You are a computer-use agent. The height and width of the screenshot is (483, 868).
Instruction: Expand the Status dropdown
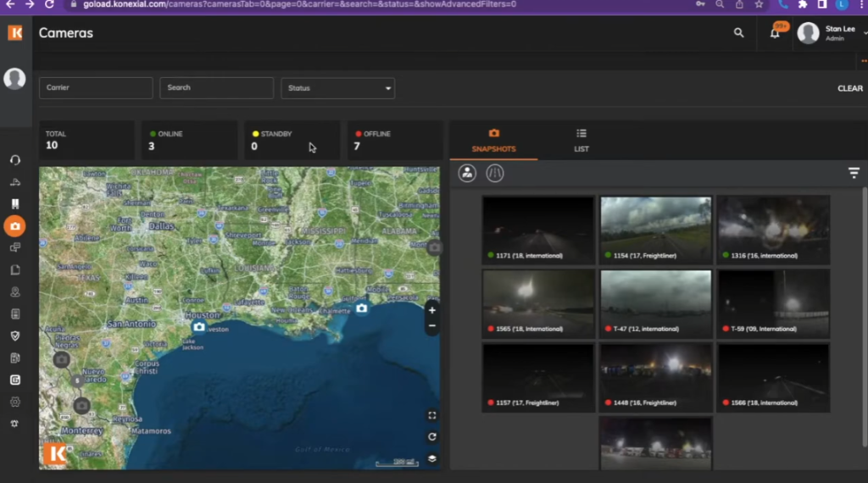coord(337,88)
